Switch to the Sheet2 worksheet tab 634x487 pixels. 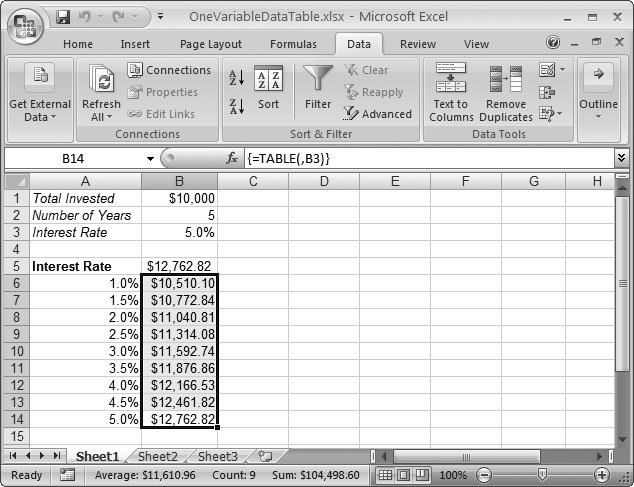click(157, 456)
